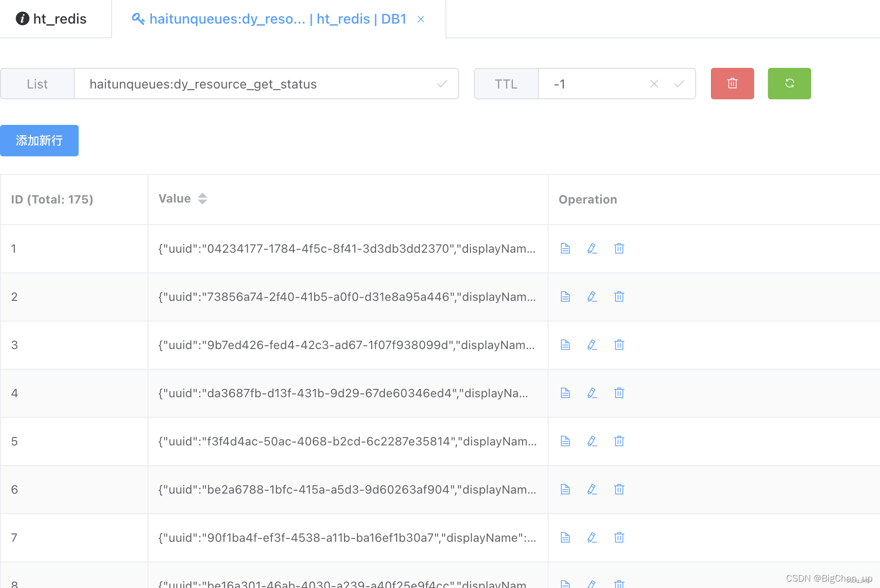
Task: Click the List type label
Action: [37, 84]
